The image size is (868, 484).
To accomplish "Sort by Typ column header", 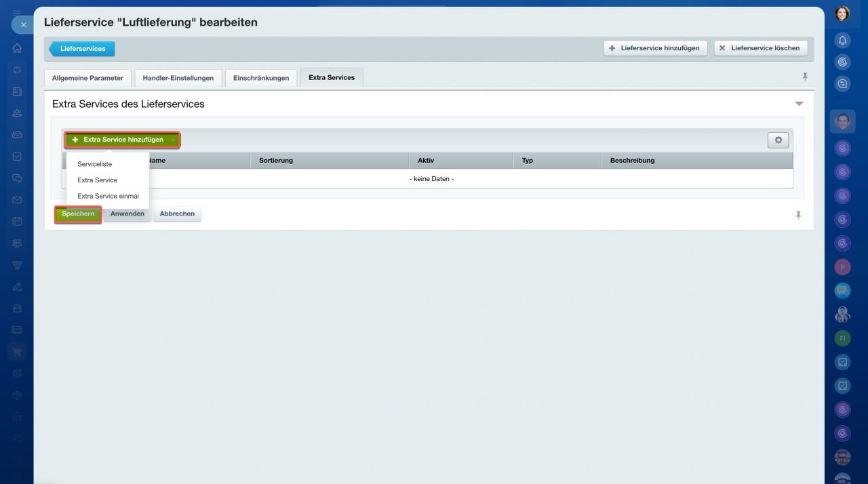I will pos(557,161).
